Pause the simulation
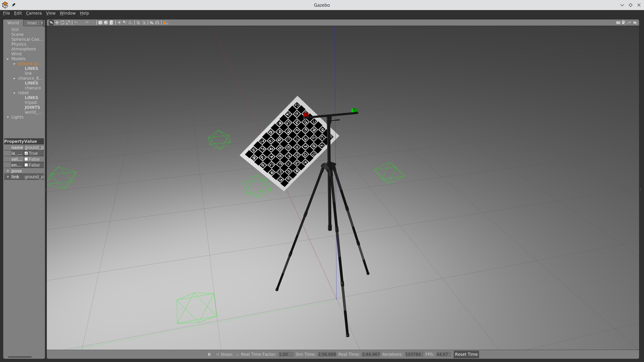Viewport: 644px width, 362px height. click(209, 354)
